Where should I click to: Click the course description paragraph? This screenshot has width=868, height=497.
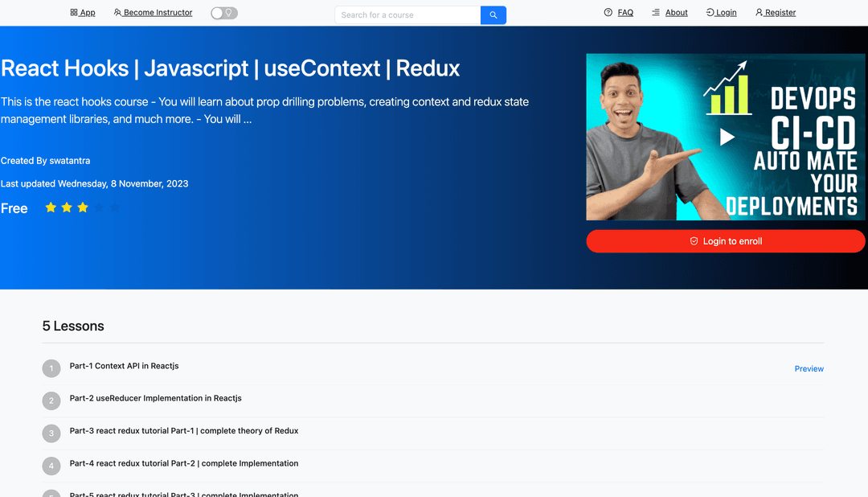264,110
